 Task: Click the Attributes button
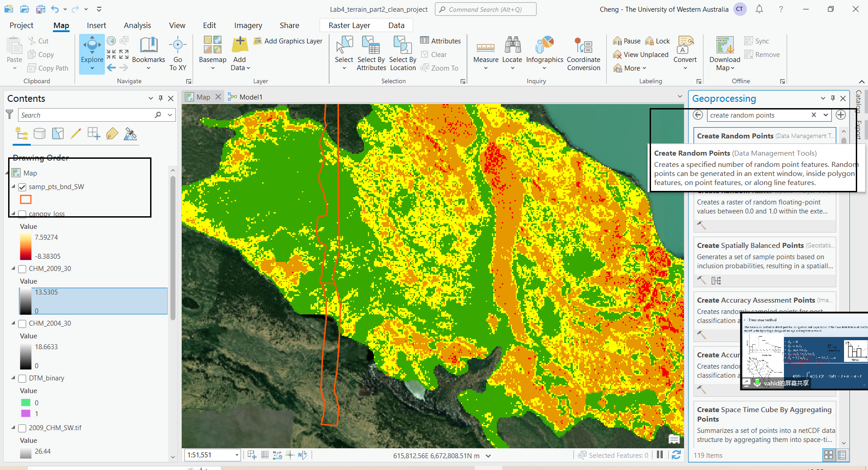click(x=440, y=41)
